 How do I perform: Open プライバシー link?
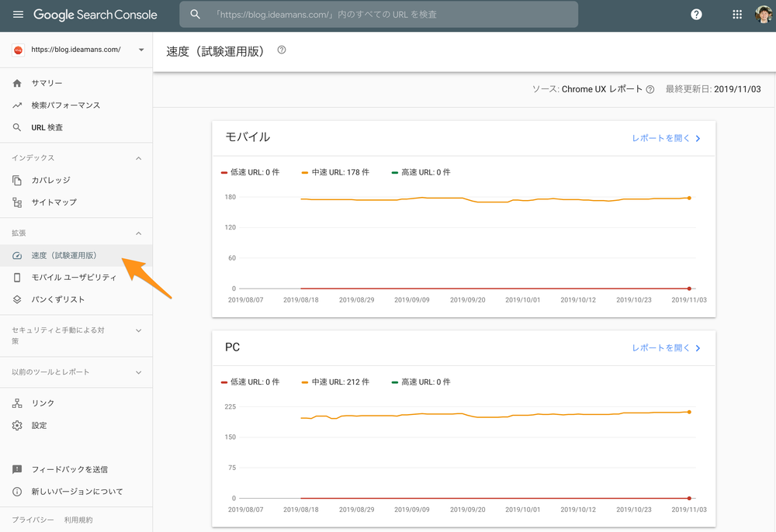pos(33,520)
